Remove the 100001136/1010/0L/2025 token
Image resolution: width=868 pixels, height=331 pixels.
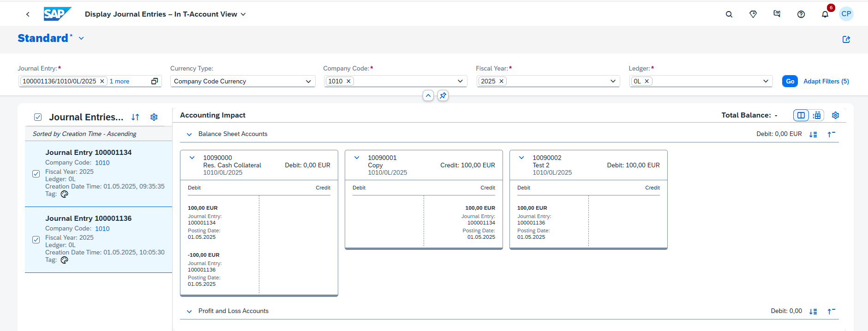[x=102, y=81]
